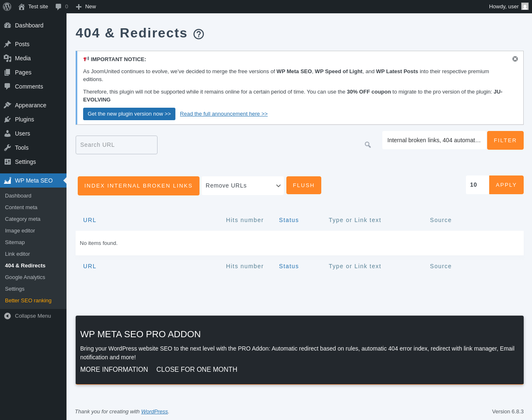This screenshot has width=532, height=420.
Task: Click the WordPress logo icon
Action: pos(7,7)
